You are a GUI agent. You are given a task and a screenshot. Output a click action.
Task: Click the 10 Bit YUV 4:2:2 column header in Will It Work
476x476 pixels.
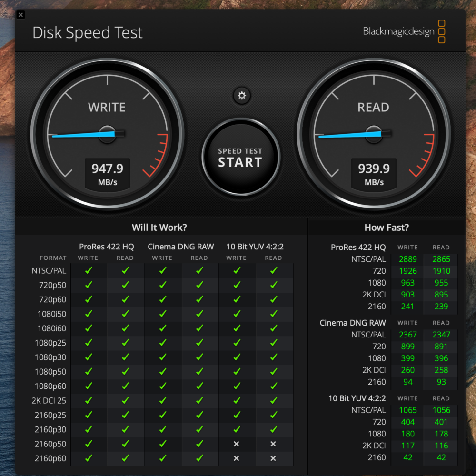point(255,247)
